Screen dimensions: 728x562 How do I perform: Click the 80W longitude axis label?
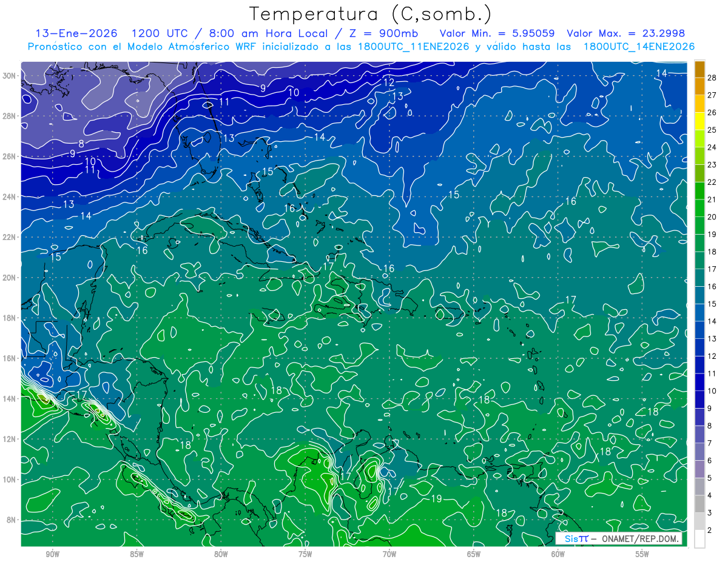(x=221, y=554)
